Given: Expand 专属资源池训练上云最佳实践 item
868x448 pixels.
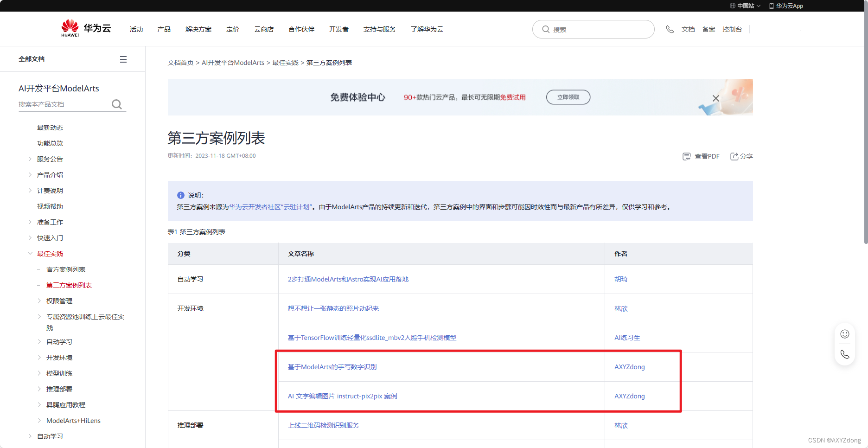Looking at the screenshot, I should pyautogui.click(x=39, y=317).
